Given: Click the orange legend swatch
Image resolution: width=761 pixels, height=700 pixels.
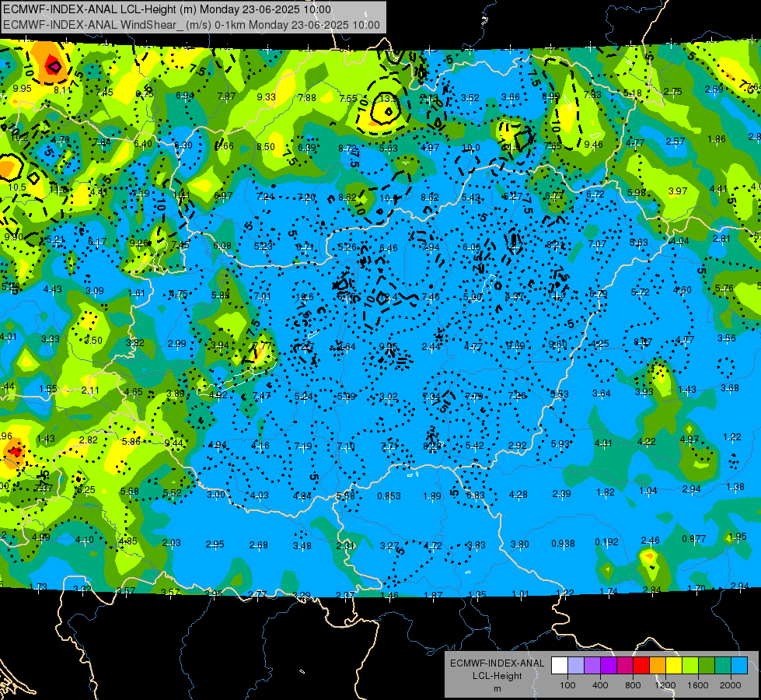Looking at the screenshot, I should coord(657,665).
